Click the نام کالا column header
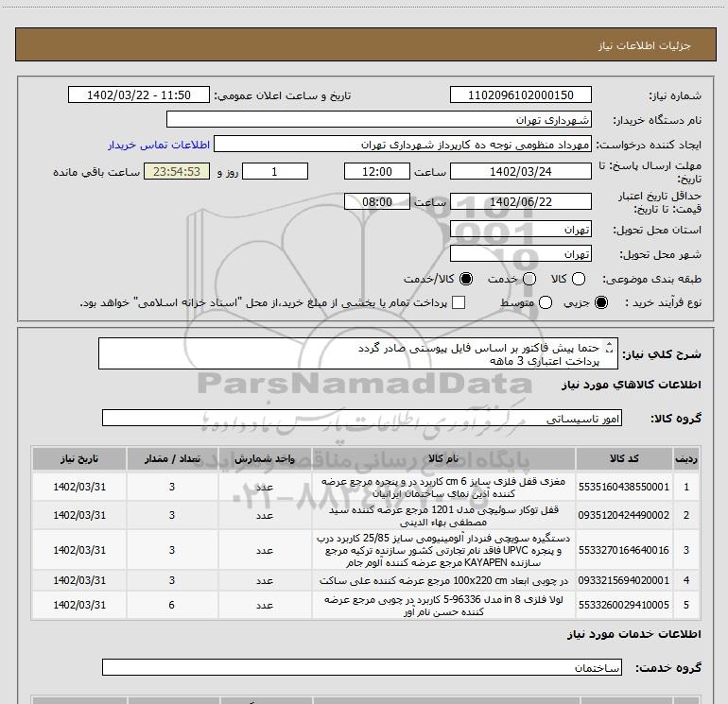The width and height of the screenshot is (728, 704). pyautogui.click(x=443, y=458)
